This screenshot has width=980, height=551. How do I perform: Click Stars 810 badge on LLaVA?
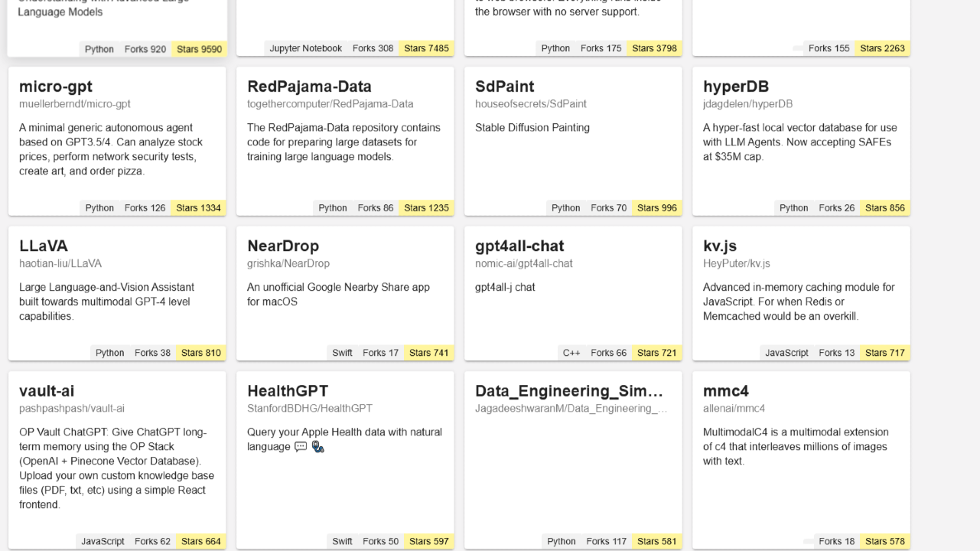[201, 353]
